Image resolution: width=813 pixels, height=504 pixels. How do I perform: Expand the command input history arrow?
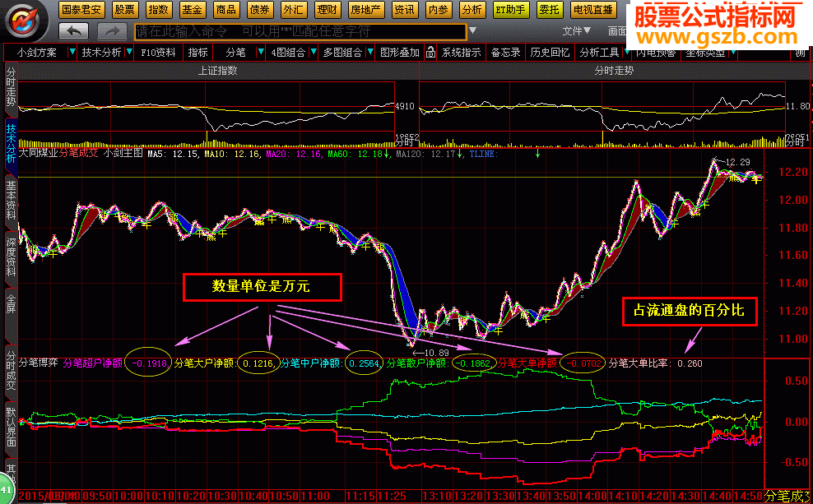coord(472,31)
